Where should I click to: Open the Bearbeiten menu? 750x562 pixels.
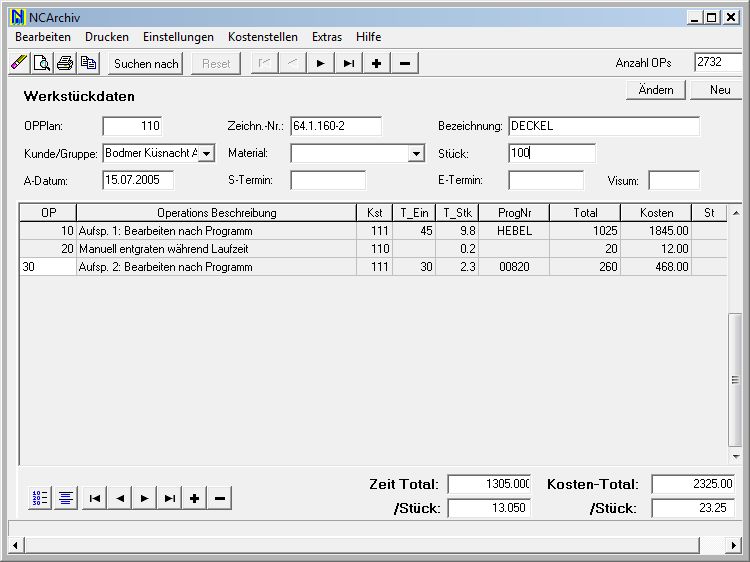(43, 37)
